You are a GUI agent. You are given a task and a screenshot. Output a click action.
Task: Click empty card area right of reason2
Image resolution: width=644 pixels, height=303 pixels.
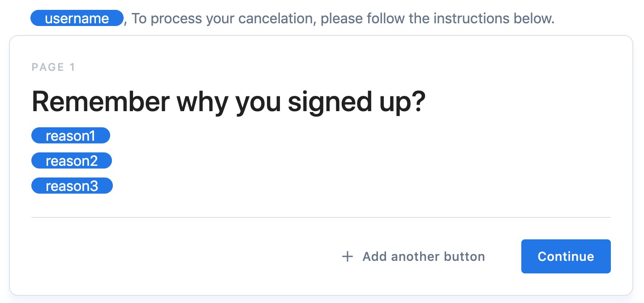tap(313, 161)
